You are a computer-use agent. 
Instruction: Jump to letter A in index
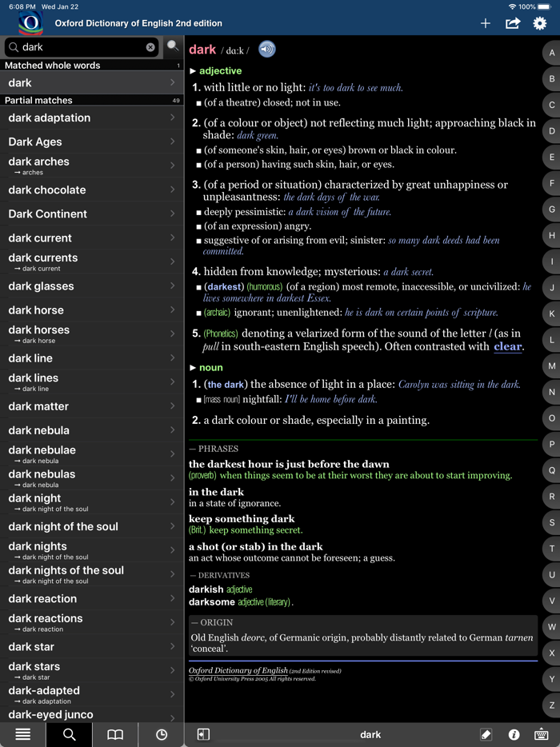click(552, 53)
